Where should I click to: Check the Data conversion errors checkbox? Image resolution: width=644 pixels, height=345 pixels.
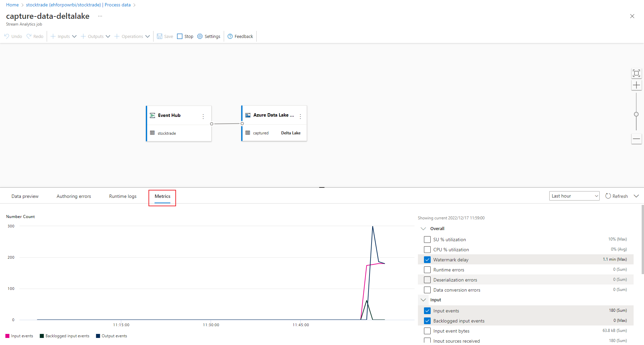click(427, 290)
